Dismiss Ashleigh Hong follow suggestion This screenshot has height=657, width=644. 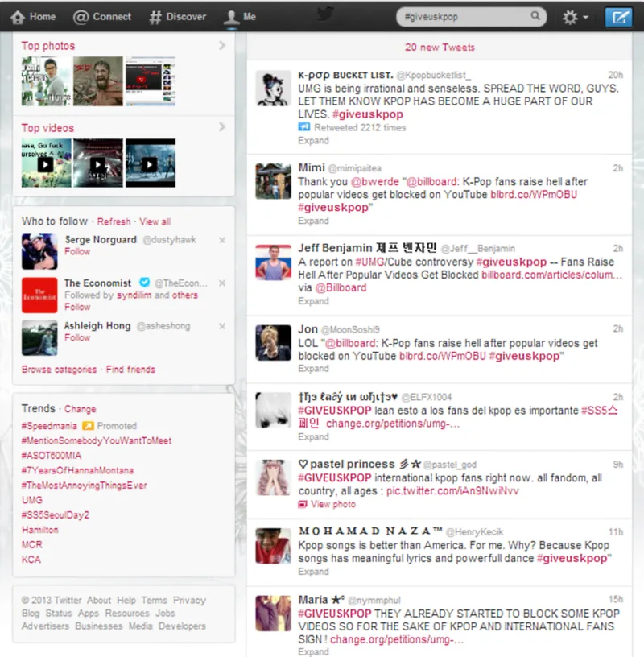click(222, 327)
